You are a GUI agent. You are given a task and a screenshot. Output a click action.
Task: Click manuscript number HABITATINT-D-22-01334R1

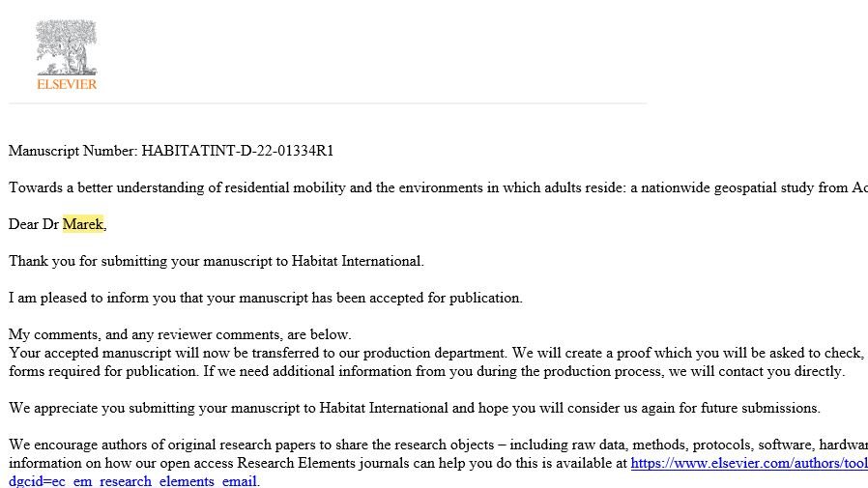[238, 151]
